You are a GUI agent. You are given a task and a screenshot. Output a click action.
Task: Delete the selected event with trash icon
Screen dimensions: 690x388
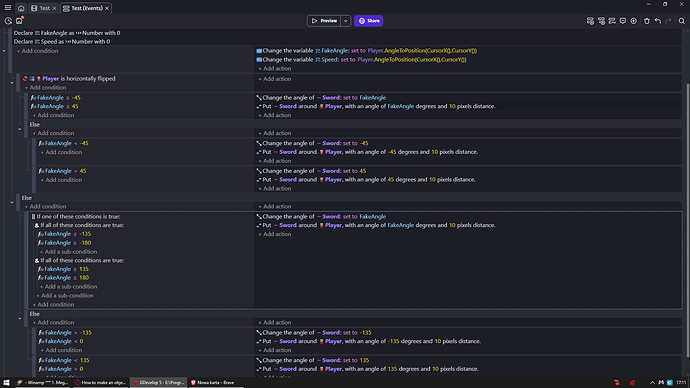pos(646,21)
